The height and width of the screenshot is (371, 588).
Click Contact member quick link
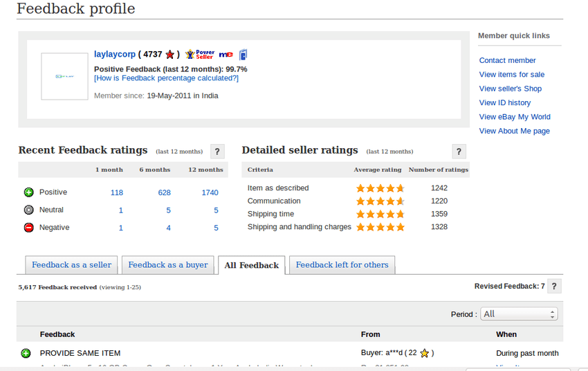(x=507, y=60)
